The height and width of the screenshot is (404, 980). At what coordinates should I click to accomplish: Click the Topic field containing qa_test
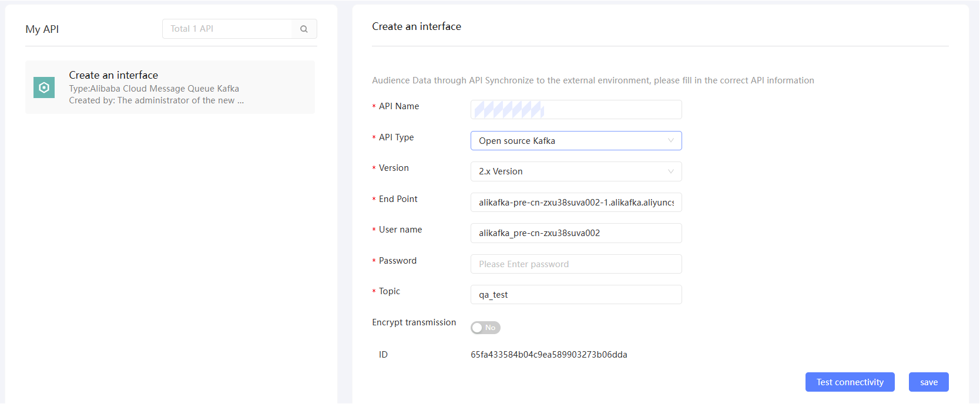click(x=576, y=295)
